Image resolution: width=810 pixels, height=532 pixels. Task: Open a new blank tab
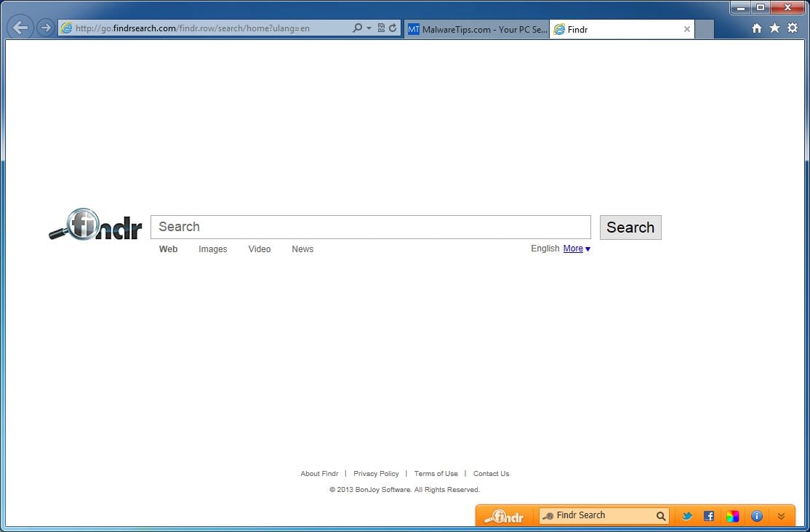tap(705, 30)
